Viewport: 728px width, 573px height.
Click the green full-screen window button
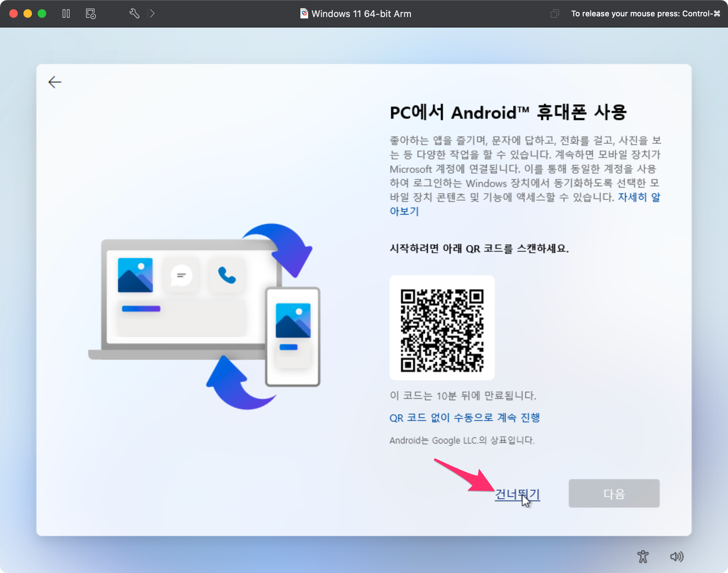pyautogui.click(x=42, y=14)
